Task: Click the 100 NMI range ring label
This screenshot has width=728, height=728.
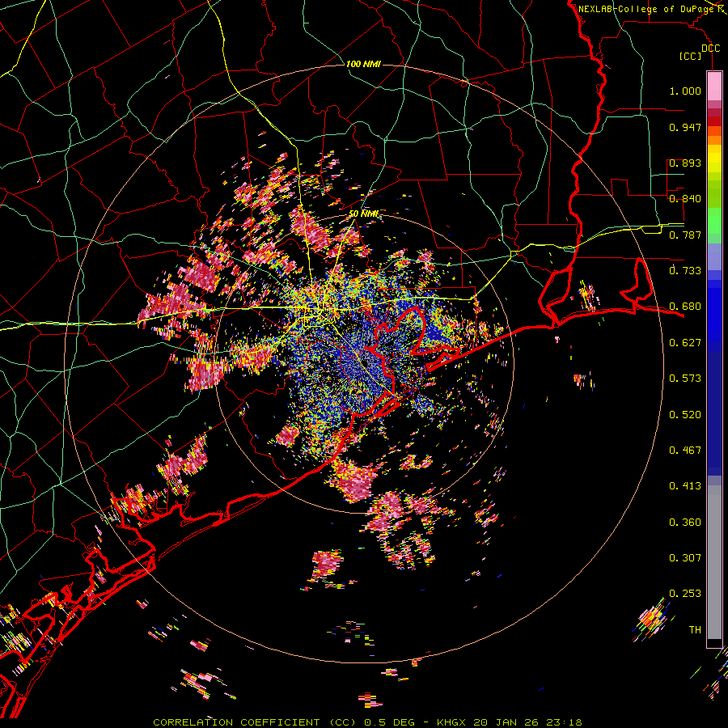Action: click(363, 64)
